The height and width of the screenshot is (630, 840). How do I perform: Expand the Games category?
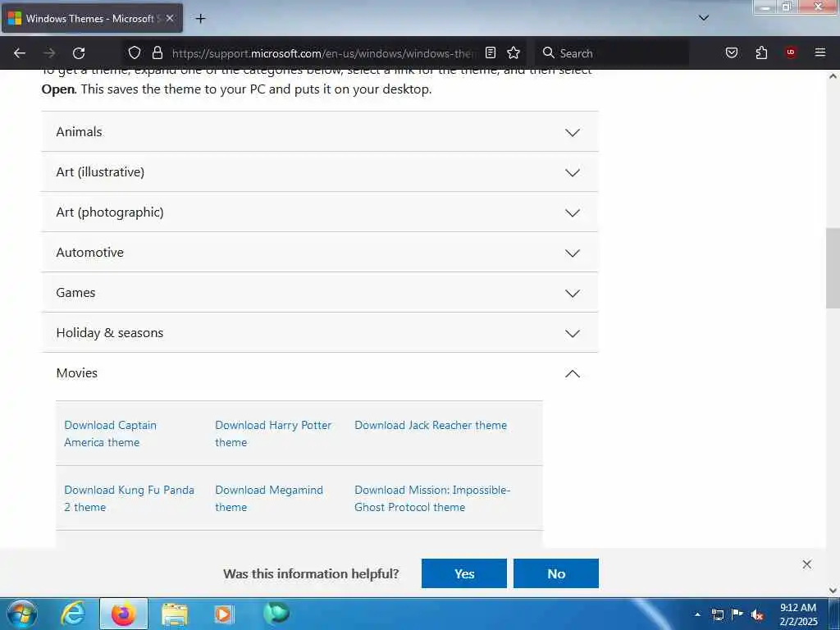pyautogui.click(x=320, y=293)
